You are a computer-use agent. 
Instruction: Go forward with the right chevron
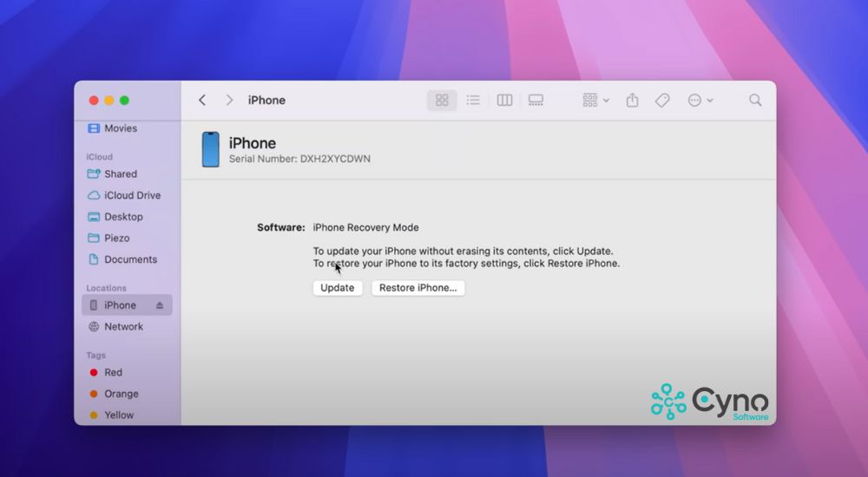229,100
